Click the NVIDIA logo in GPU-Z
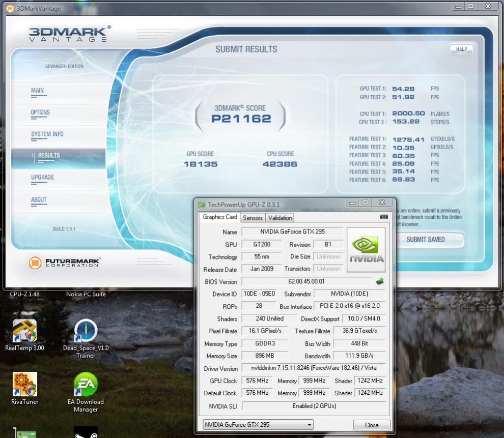Screen dimensions: 504x438 tap(366, 249)
